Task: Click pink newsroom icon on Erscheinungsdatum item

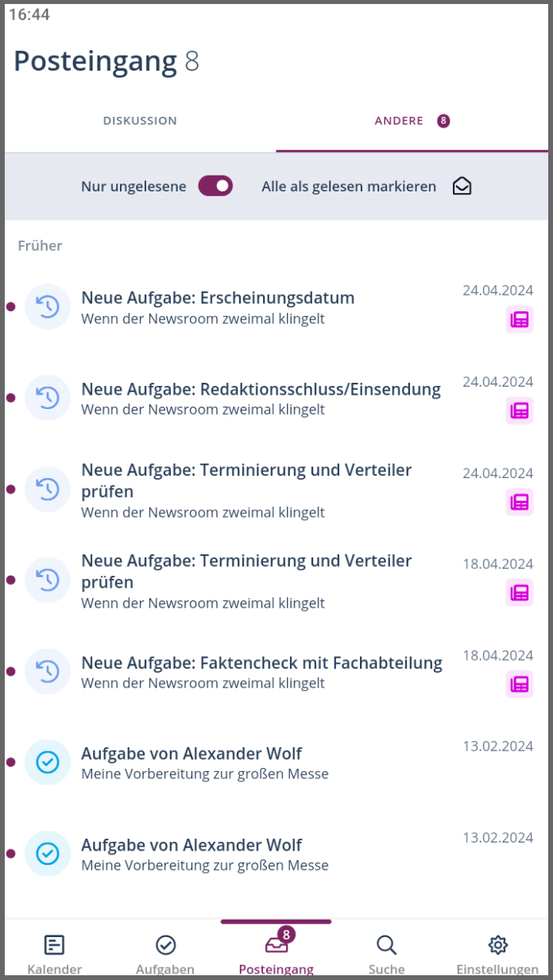Action: pyautogui.click(x=520, y=319)
